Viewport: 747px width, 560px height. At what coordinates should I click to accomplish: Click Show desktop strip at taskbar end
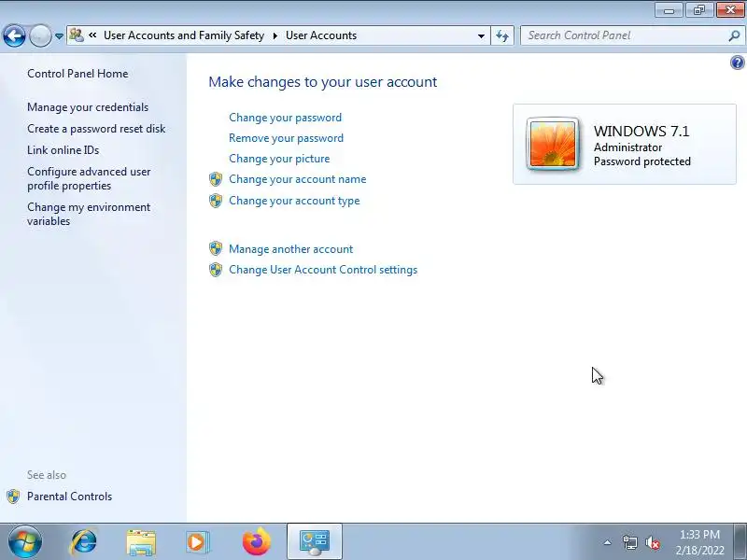(x=740, y=542)
